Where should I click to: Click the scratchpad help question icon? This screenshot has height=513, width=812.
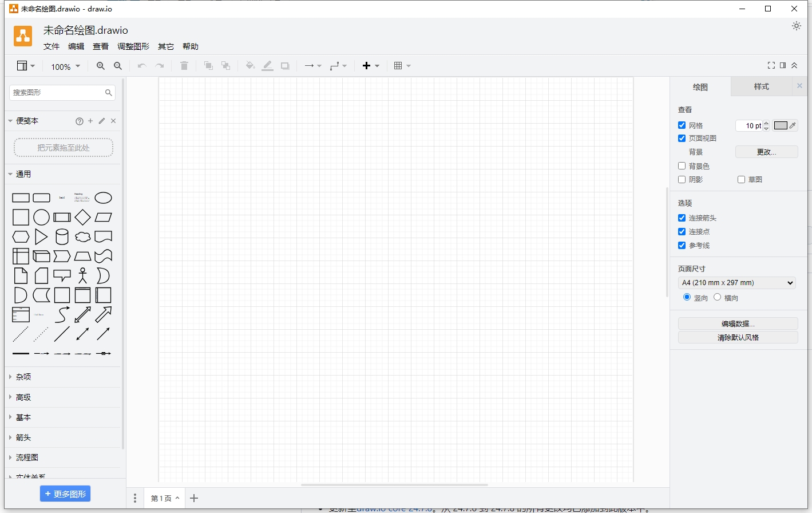pyautogui.click(x=80, y=121)
